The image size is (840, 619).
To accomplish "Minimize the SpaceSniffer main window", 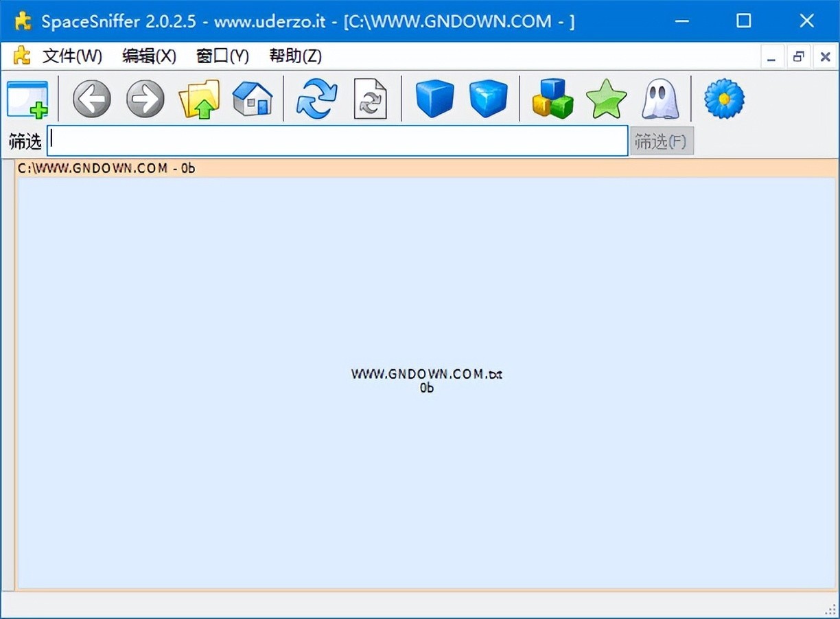I will (x=681, y=21).
